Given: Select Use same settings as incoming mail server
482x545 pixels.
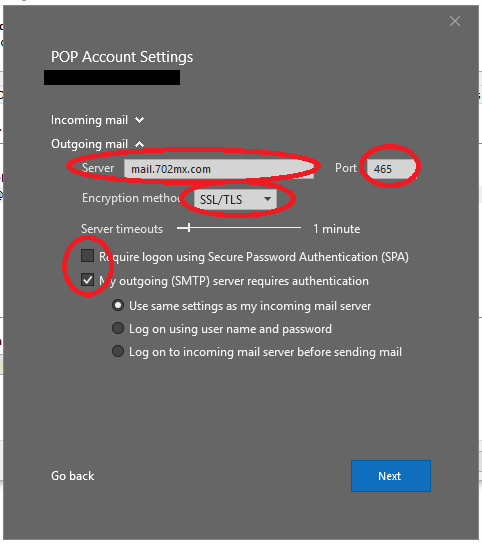Looking at the screenshot, I should tap(118, 306).
